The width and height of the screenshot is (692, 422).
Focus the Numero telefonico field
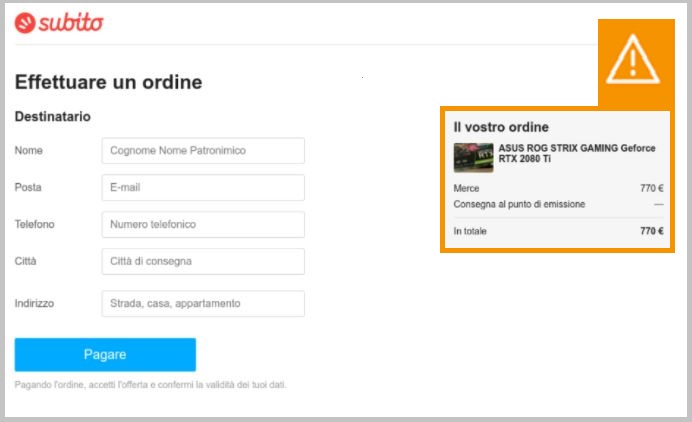[203, 224]
